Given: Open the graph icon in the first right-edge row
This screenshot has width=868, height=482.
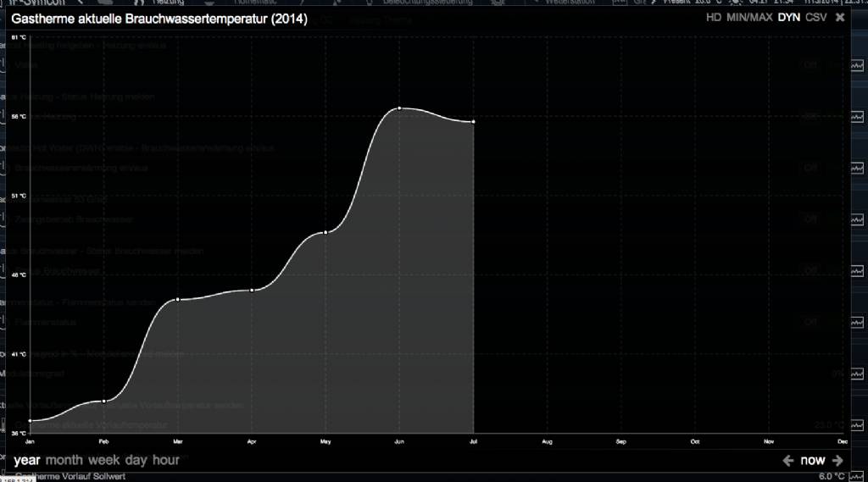Looking at the screenshot, I should click(x=858, y=65).
